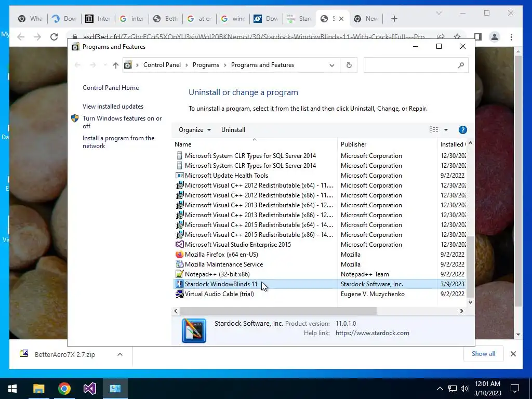Open Chrome's three-dot menu
The height and width of the screenshot is (399, 532).
point(511,37)
